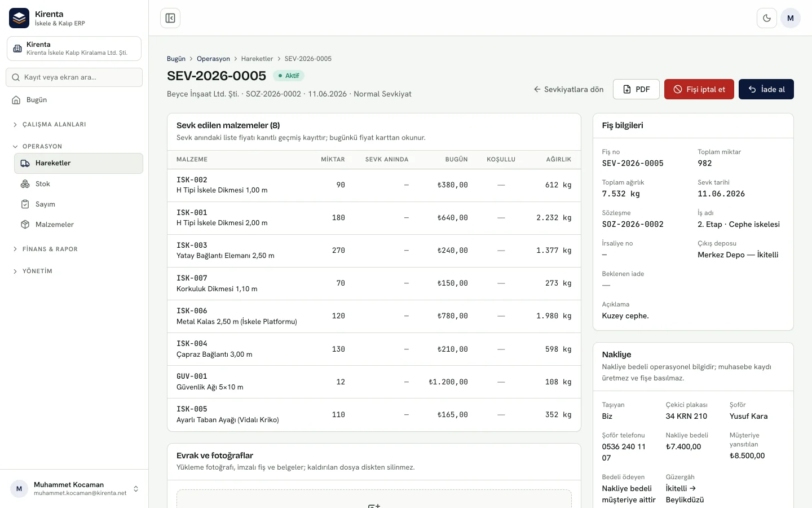Viewport: 812px width, 508px height.
Task: Click the Çapraz Bağlantı 3,00 m row
Action: point(374,349)
